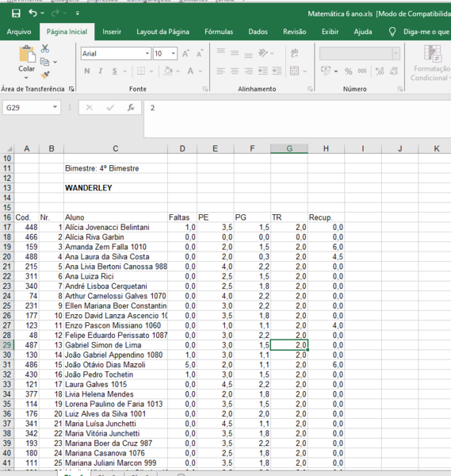451x476 pixels.
Task: Click the fill color bucket icon
Action: 168,71
